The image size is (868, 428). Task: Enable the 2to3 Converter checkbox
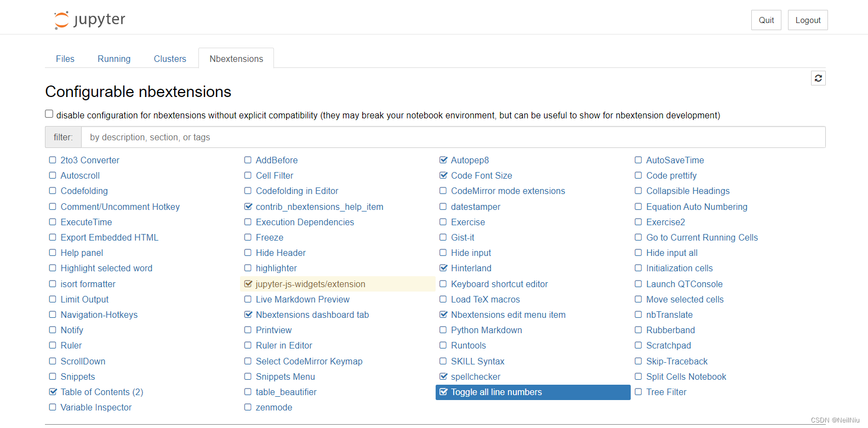click(53, 160)
